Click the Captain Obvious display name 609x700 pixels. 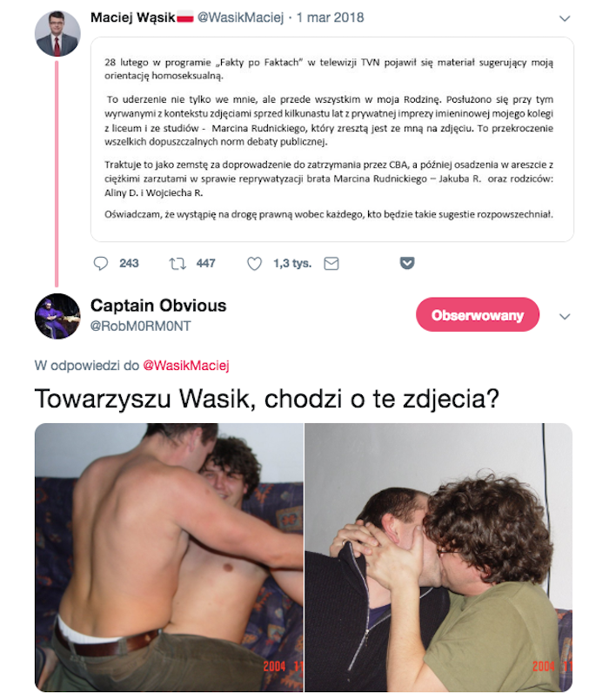coord(158,306)
